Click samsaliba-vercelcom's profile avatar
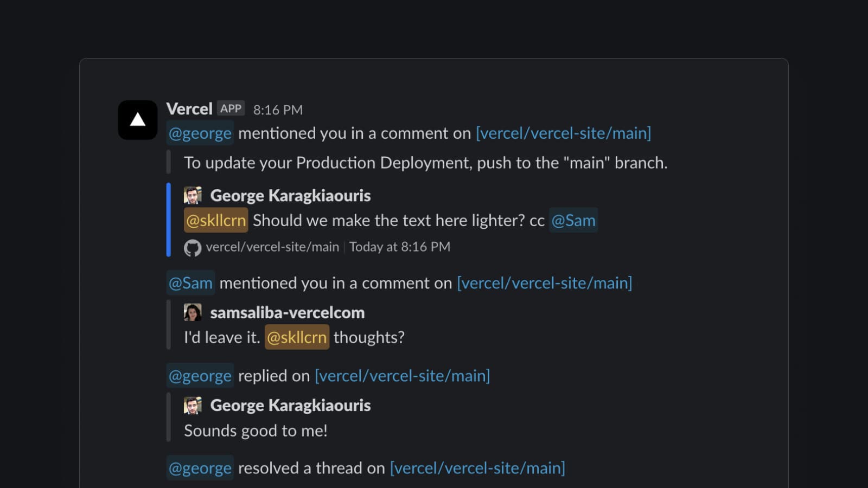Viewport: 868px width, 488px height. coord(193,312)
